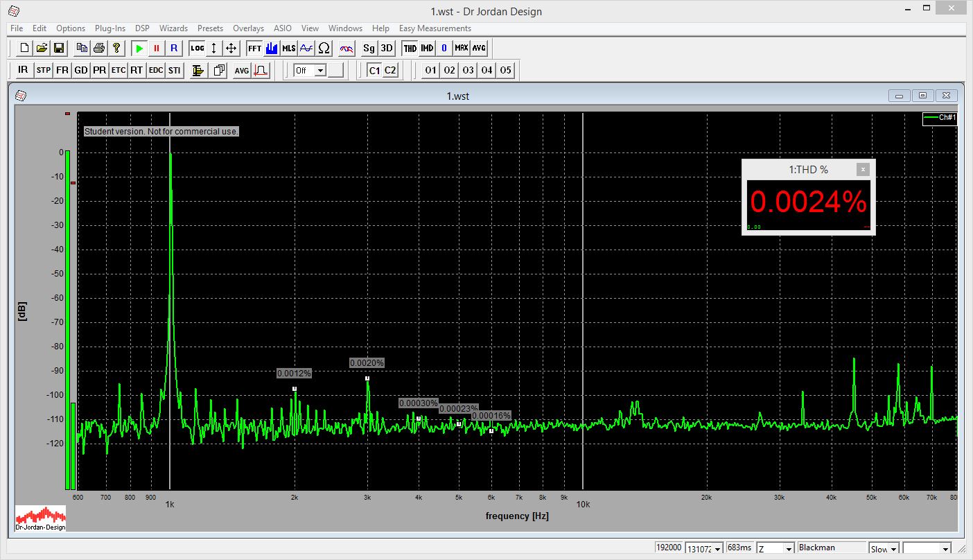Click the four-way arrows autoscale icon
This screenshot has width=973, height=560.
coord(231,48)
